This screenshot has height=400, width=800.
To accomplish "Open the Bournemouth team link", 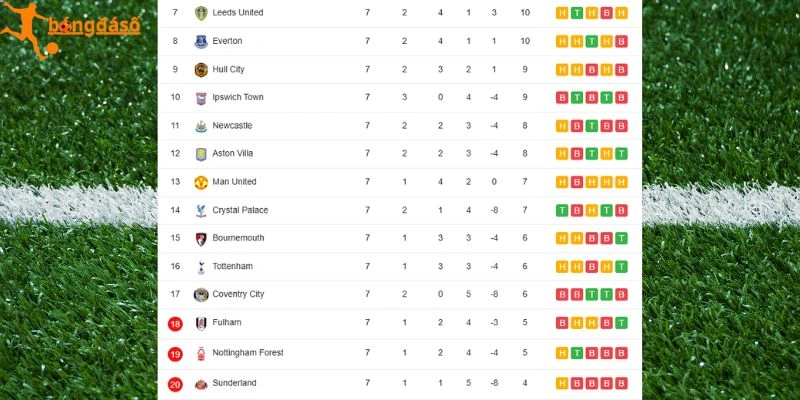I will pyautogui.click(x=238, y=238).
